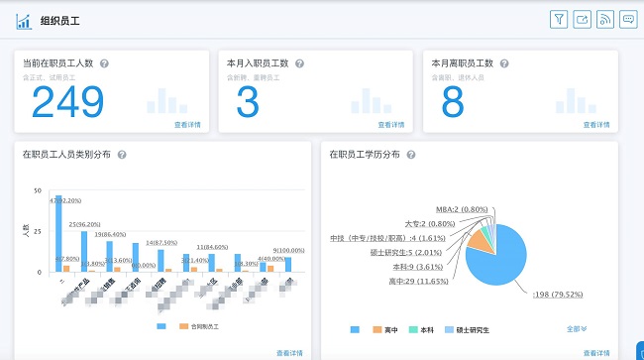Click the 14(87.50%) bar label
The height and width of the screenshot is (360, 644).
point(161,243)
